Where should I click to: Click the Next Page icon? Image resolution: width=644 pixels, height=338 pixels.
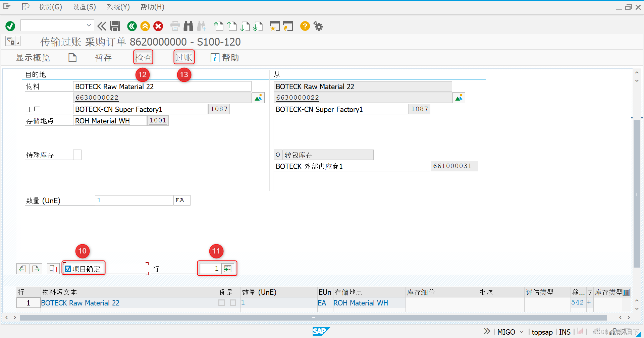245,26
